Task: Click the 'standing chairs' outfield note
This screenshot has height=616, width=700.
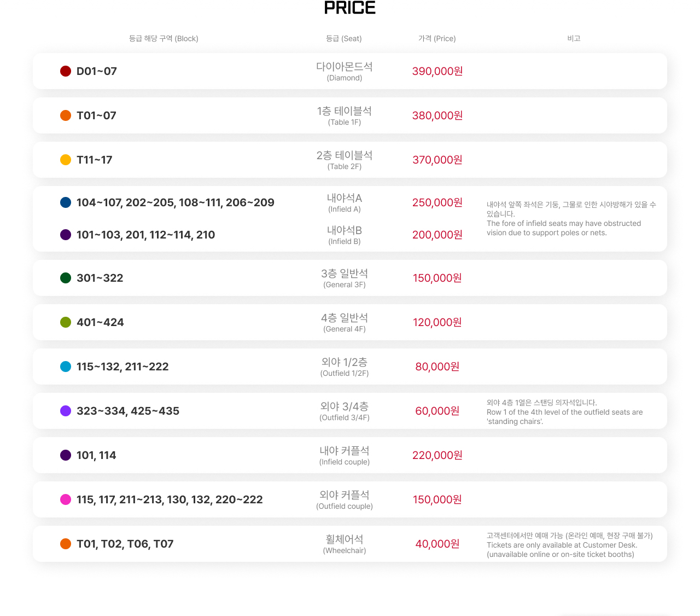Action: point(564,412)
